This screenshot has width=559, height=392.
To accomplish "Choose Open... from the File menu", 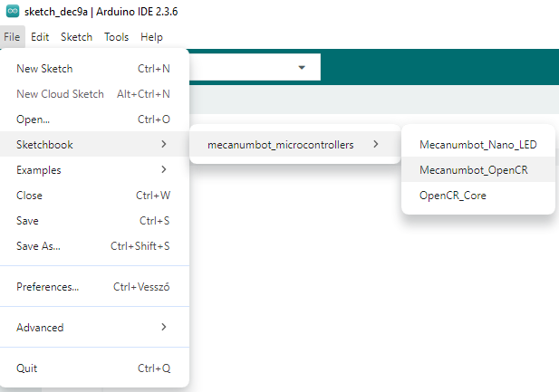I will click(94, 119).
